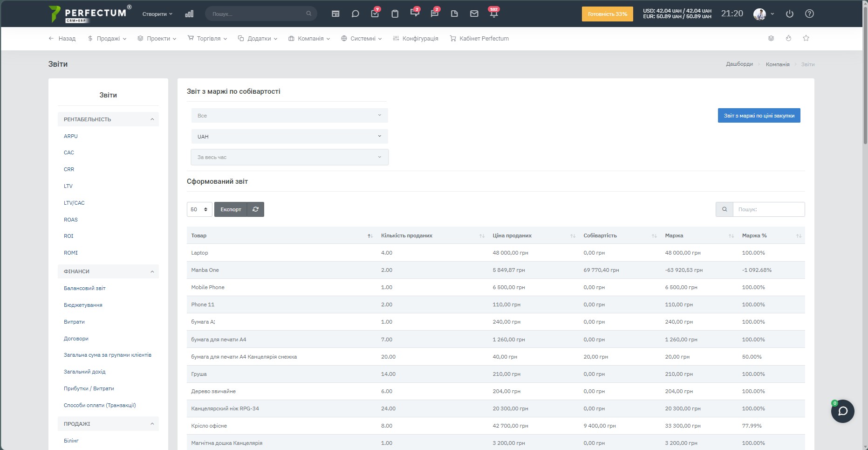Open the mail envelope icon
This screenshot has width=868, height=450.
(x=474, y=14)
